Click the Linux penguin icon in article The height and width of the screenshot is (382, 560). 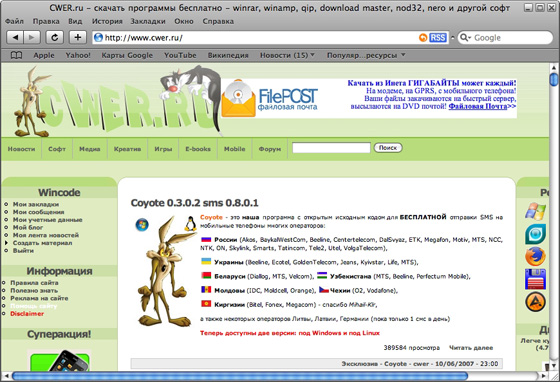pos(190,223)
